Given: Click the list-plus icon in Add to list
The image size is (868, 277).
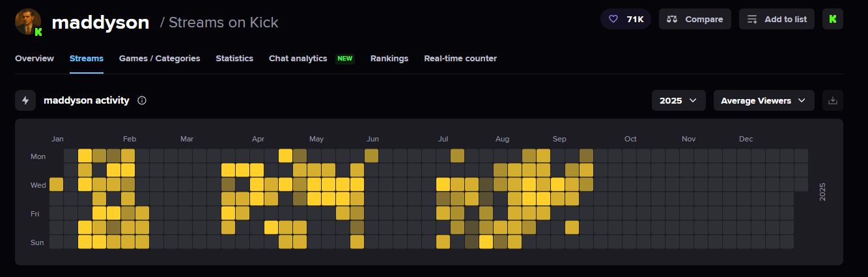Looking at the screenshot, I should pyautogui.click(x=753, y=19).
